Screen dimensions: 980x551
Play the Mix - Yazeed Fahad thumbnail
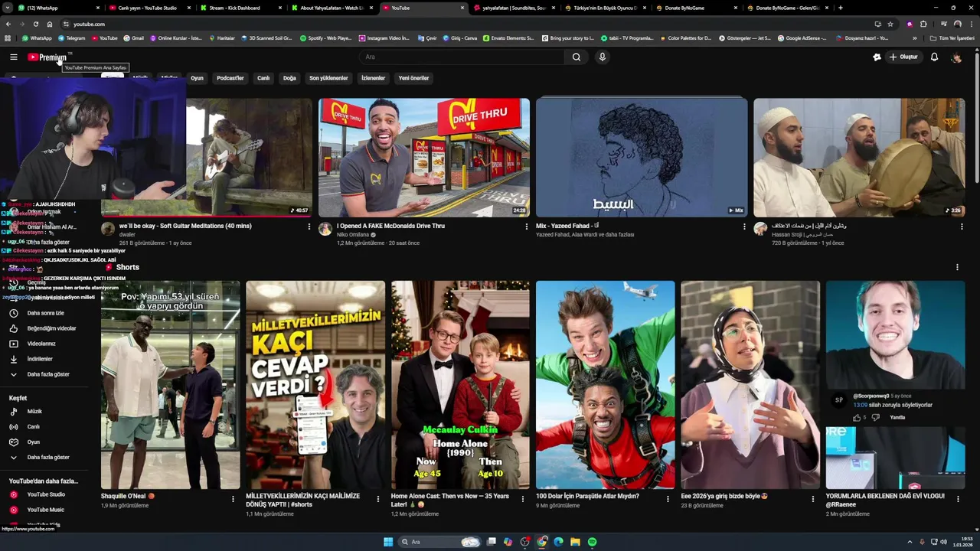point(642,158)
